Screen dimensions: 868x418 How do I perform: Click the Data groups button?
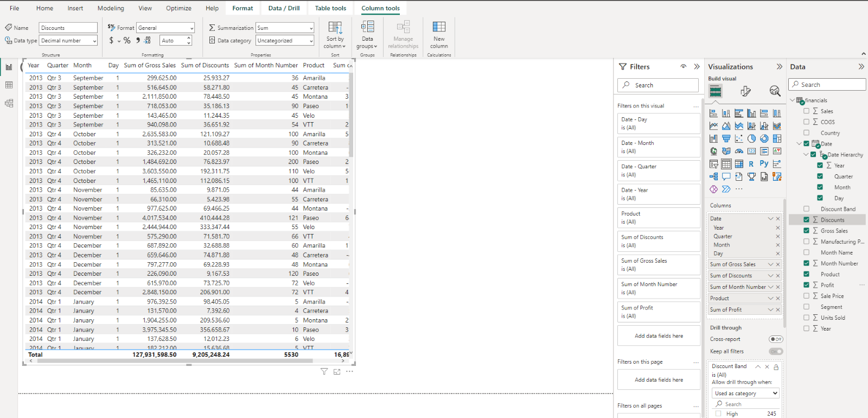[367, 35]
